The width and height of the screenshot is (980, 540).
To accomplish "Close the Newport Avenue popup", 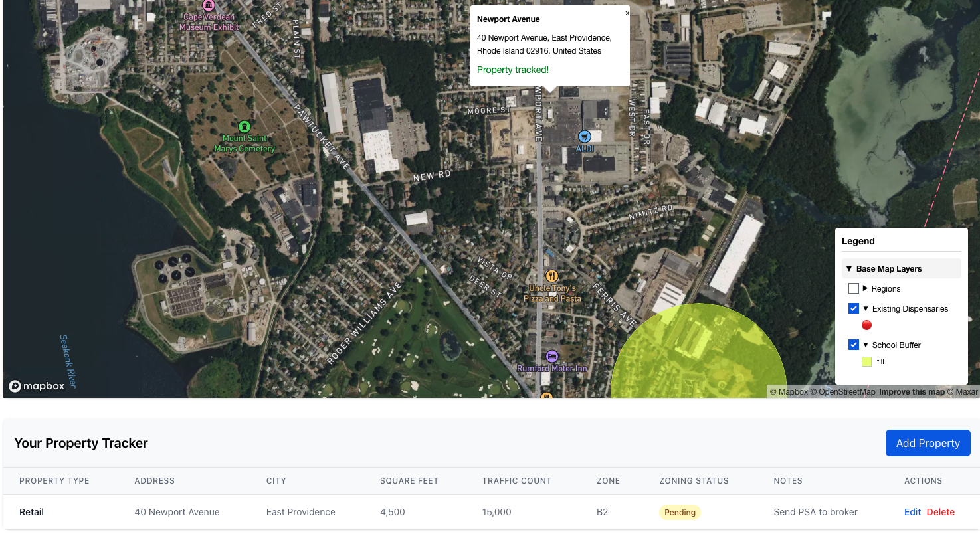I will click(627, 13).
